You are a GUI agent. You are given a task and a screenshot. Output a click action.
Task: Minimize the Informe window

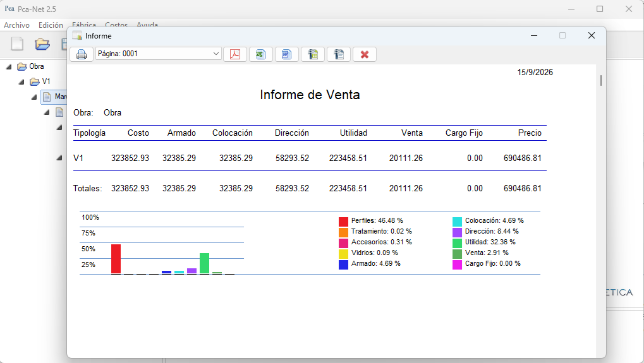point(534,36)
